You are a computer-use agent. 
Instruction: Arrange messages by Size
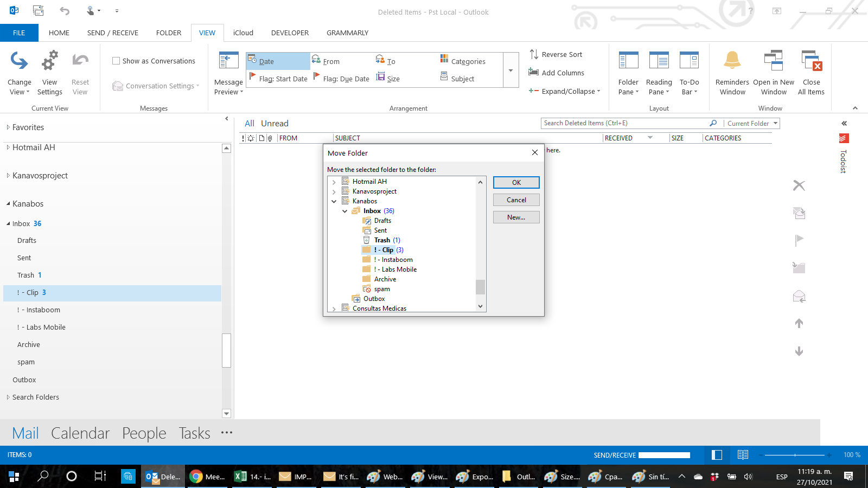pos(388,79)
